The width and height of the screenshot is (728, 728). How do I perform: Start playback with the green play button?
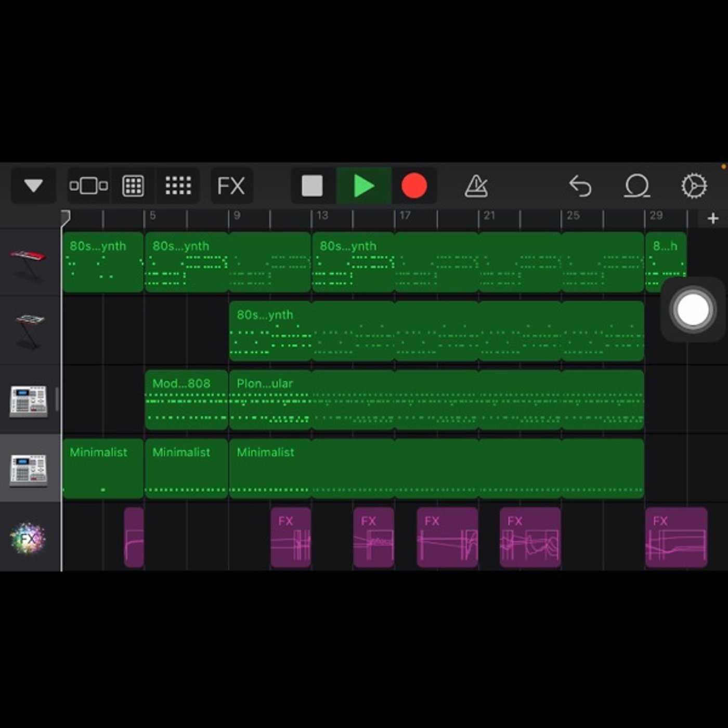pyautogui.click(x=363, y=186)
